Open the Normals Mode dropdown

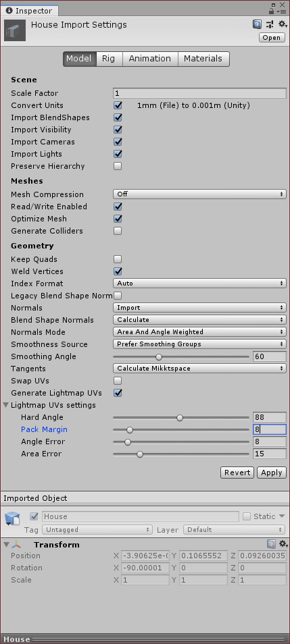(199, 332)
